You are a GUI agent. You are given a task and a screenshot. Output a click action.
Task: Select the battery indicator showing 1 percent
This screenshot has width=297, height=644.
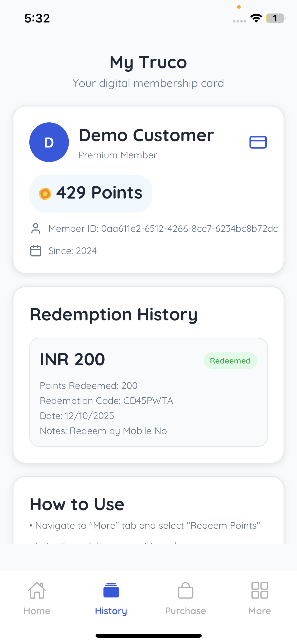tap(275, 18)
